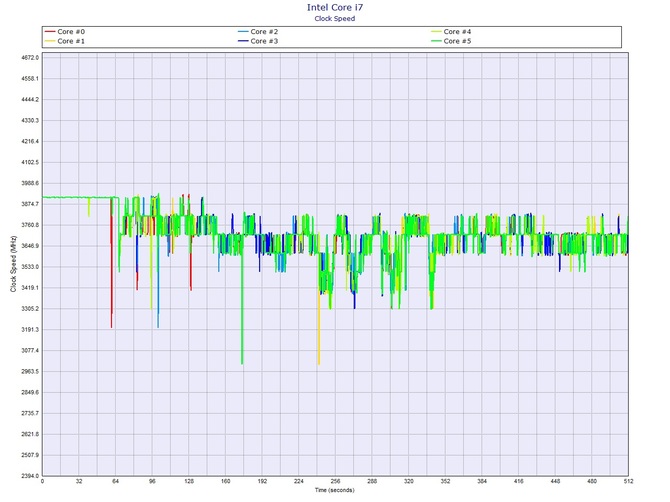Click the green Core #5 color line
Screen dimensions: 670x502
436,41
